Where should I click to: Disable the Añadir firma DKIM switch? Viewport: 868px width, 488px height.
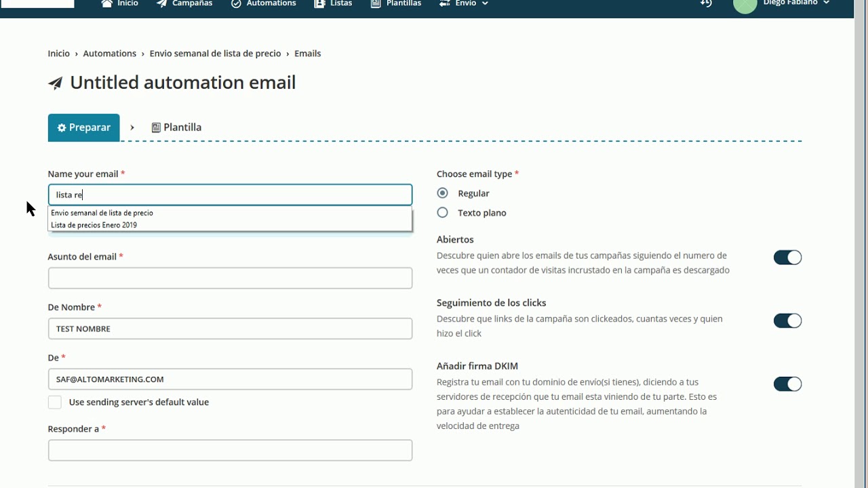pyautogui.click(x=787, y=384)
